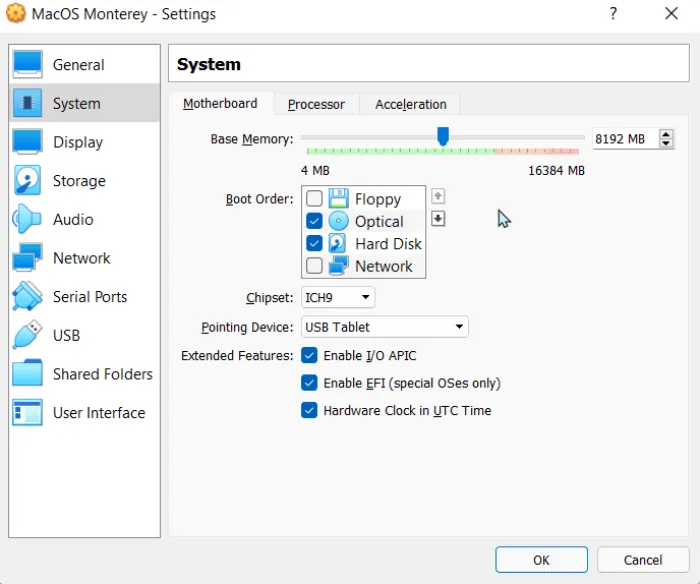Switch to the Acceleration tab
Image resolution: width=700 pixels, height=584 pixels.
(410, 104)
